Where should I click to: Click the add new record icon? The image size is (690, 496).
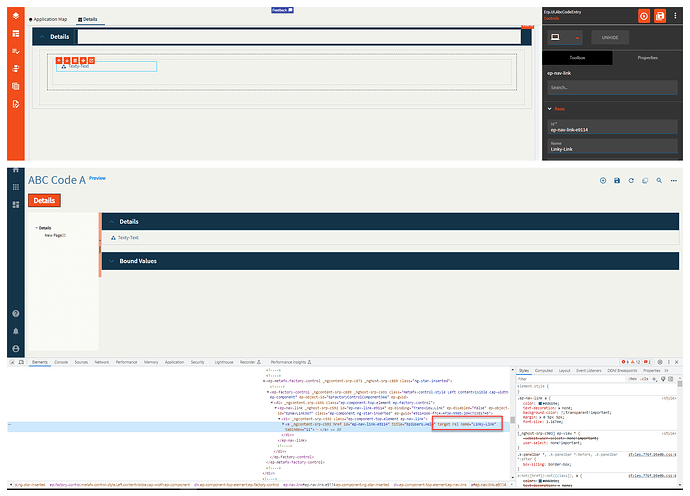pyautogui.click(x=603, y=180)
